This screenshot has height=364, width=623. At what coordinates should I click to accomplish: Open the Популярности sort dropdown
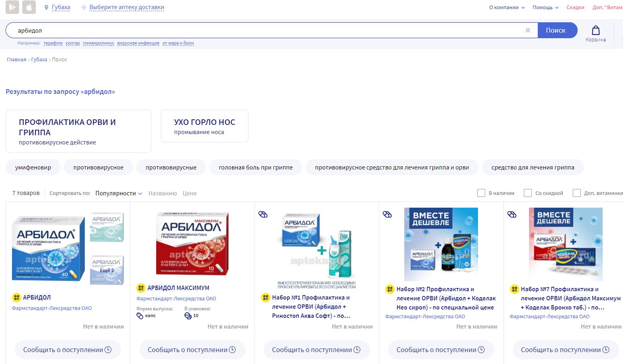[x=119, y=193]
